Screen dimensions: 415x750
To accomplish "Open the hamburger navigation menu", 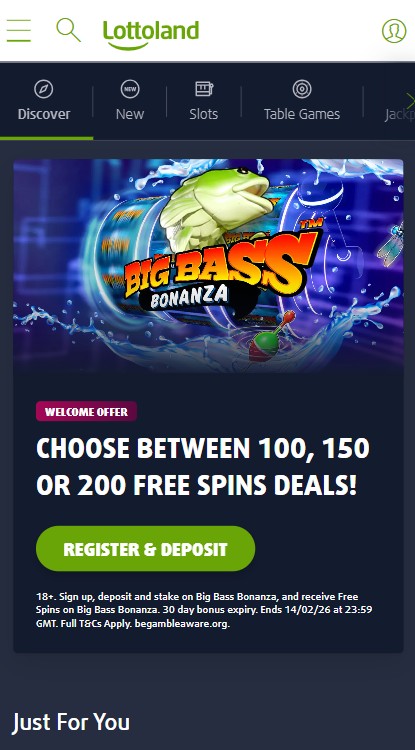I will pyautogui.click(x=19, y=31).
